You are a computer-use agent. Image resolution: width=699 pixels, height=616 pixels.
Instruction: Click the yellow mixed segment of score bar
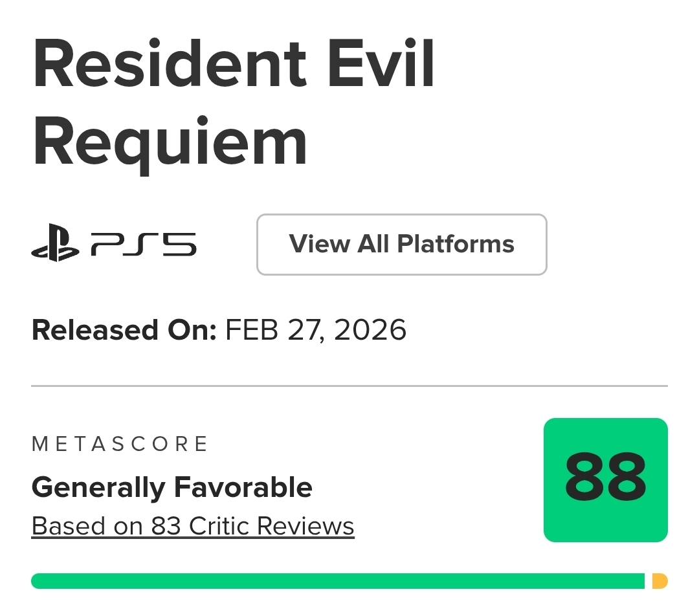point(660,581)
